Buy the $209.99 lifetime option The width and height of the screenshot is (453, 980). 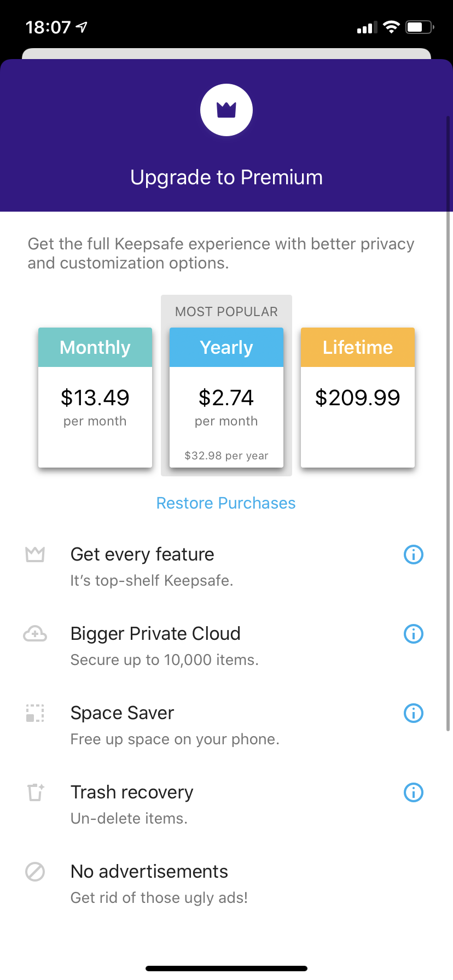[x=358, y=398]
